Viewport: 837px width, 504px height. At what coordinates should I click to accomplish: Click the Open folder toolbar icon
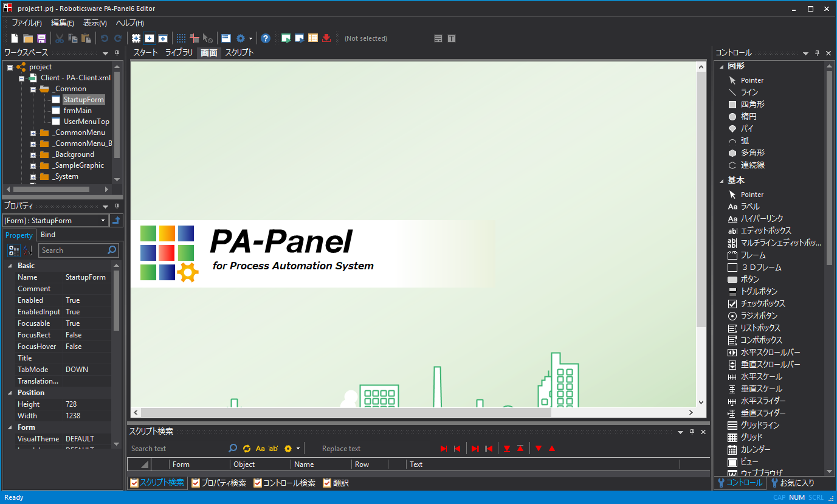point(28,38)
